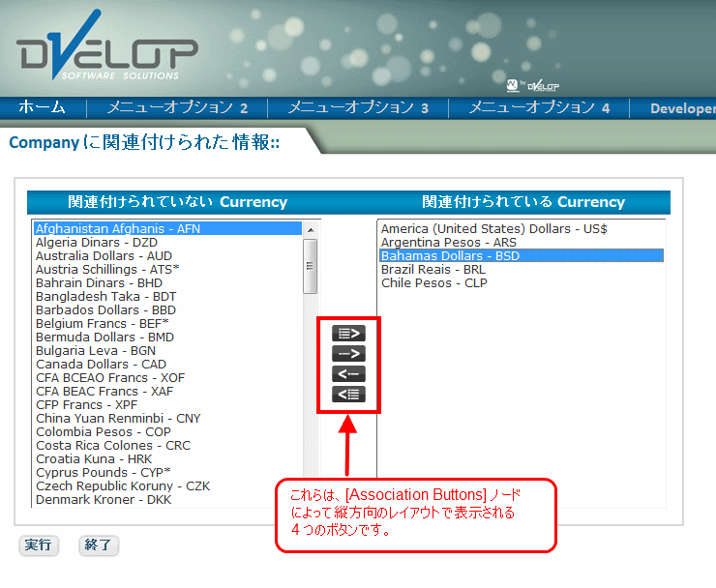Click the unassociated currency list scrollbar thumb
Screen dimensions: 716x588
coord(311,265)
